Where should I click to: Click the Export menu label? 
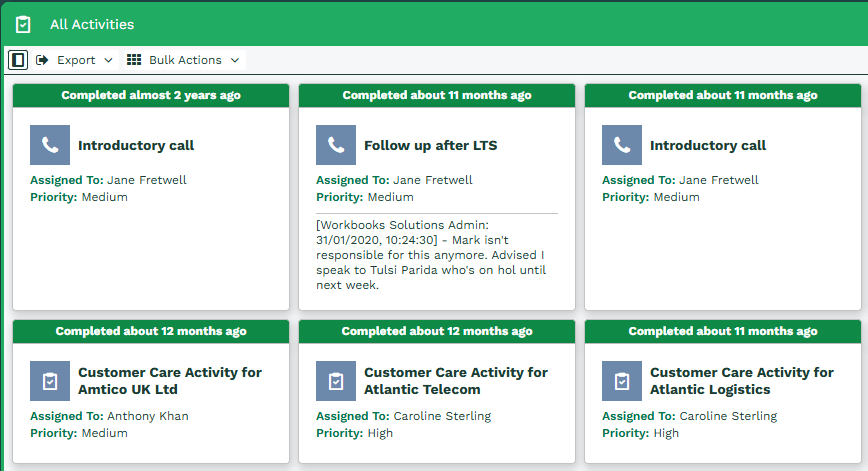tap(76, 60)
